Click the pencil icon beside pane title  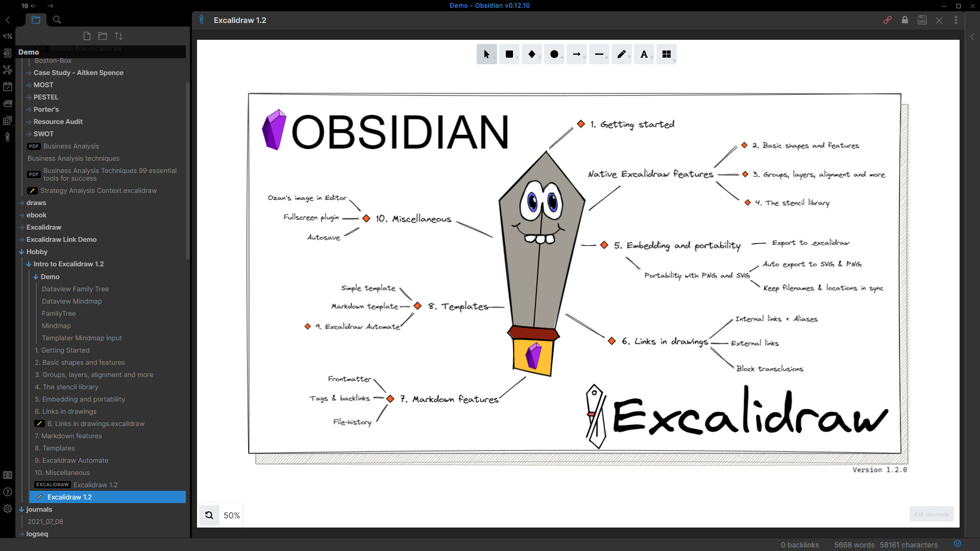point(202,19)
